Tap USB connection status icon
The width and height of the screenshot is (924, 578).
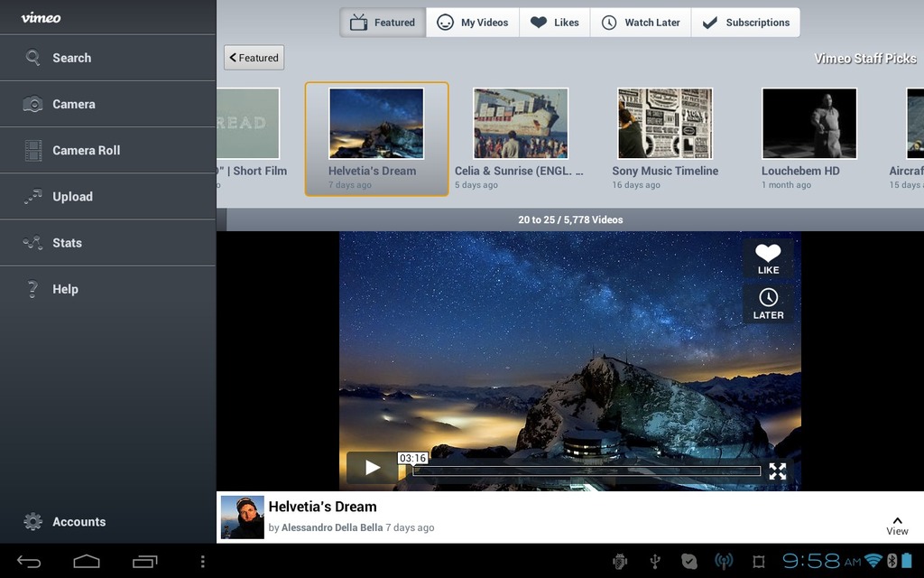tap(655, 562)
